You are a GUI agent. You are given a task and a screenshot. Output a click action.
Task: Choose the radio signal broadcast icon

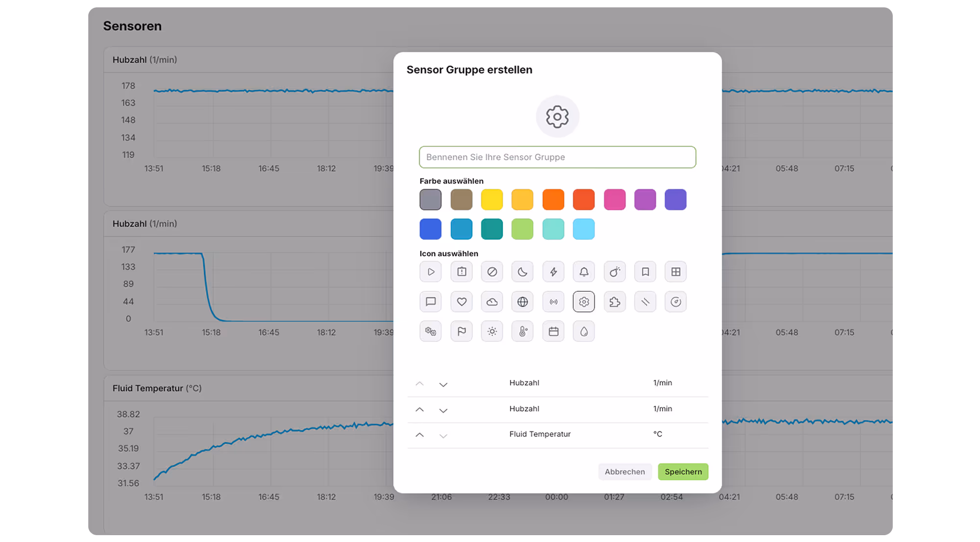click(x=553, y=302)
